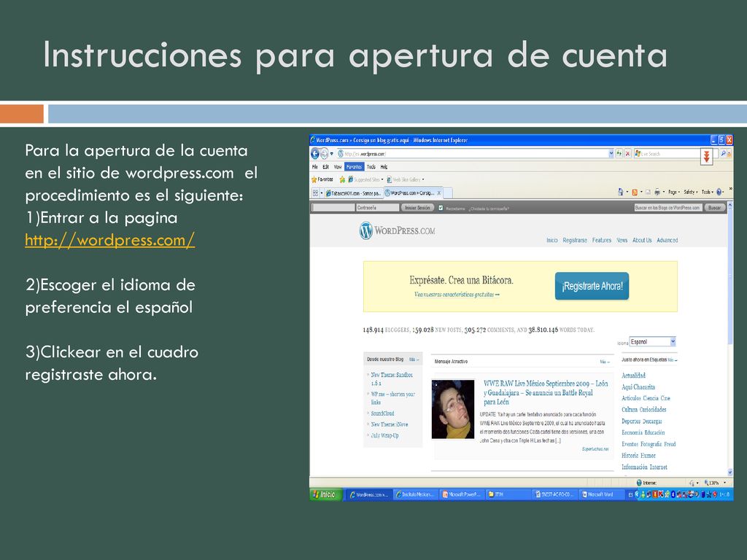Click the Actualidad tag link
747x560 pixels.
tap(633, 376)
